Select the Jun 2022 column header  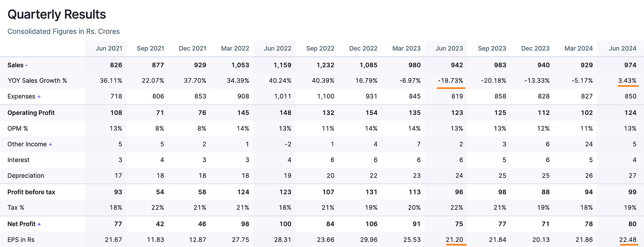coord(278,48)
